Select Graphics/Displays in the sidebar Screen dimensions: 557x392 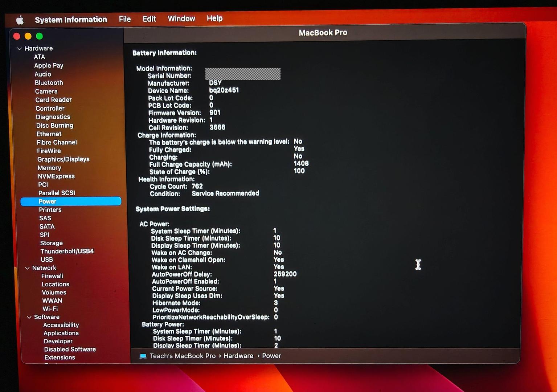click(x=64, y=159)
